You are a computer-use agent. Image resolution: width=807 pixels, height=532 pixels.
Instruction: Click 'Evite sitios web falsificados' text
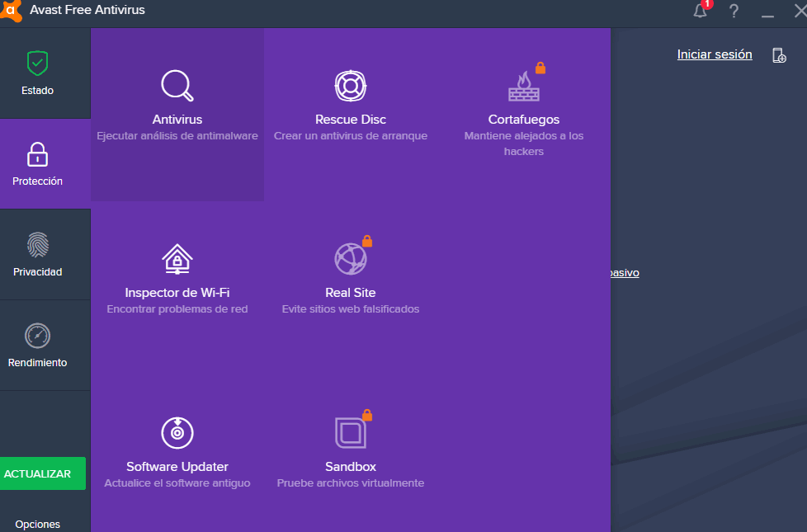pyautogui.click(x=351, y=309)
